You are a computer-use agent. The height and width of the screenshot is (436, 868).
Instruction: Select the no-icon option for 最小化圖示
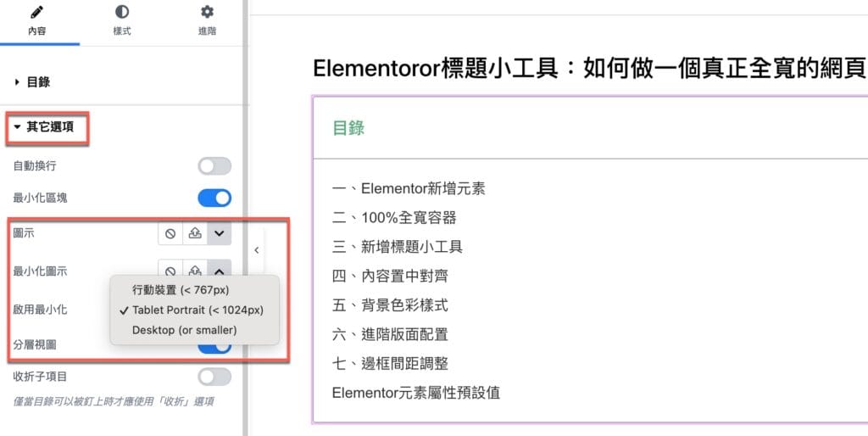click(x=170, y=269)
